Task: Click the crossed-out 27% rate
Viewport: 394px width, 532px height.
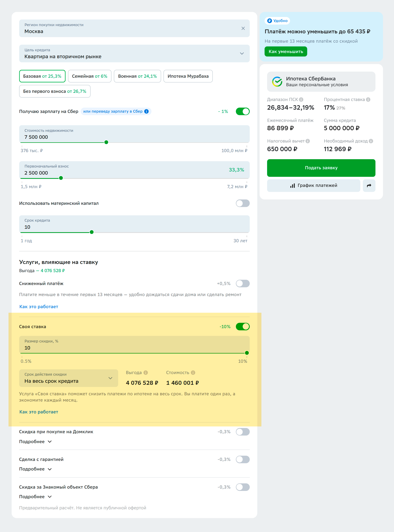Action: pos(341,108)
